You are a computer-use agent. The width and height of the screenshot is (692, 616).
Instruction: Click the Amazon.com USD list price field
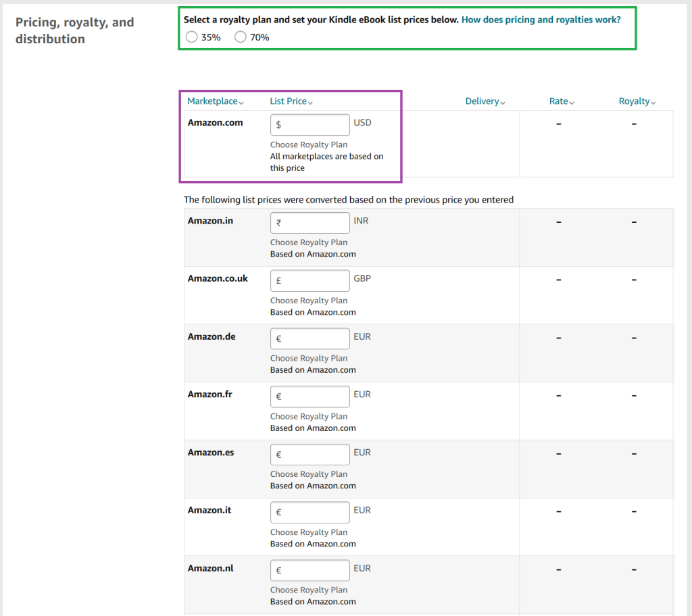click(310, 124)
